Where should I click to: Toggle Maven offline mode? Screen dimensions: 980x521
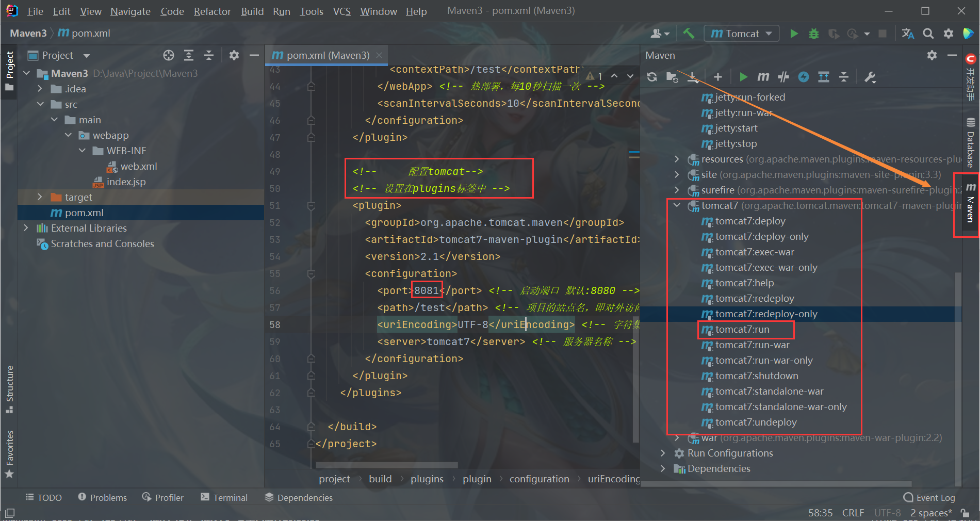tap(804, 77)
